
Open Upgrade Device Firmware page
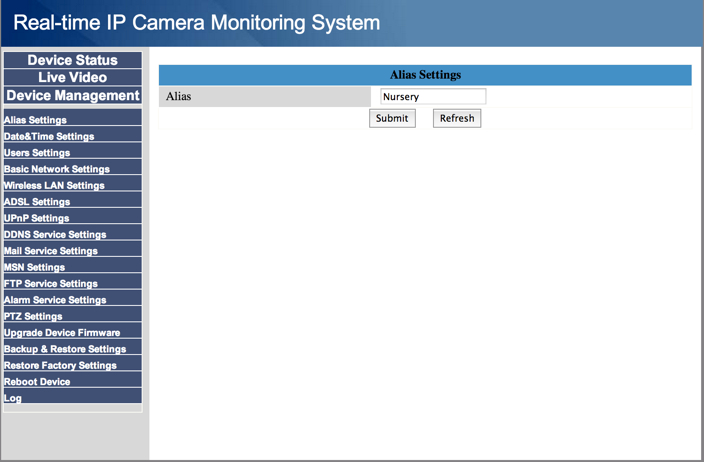click(x=72, y=331)
